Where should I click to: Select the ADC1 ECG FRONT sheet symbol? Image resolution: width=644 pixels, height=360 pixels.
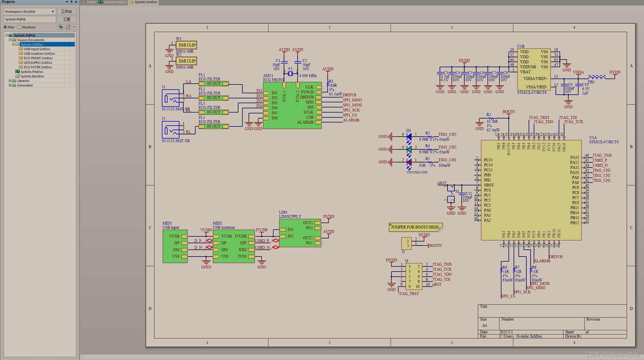(292, 105)
